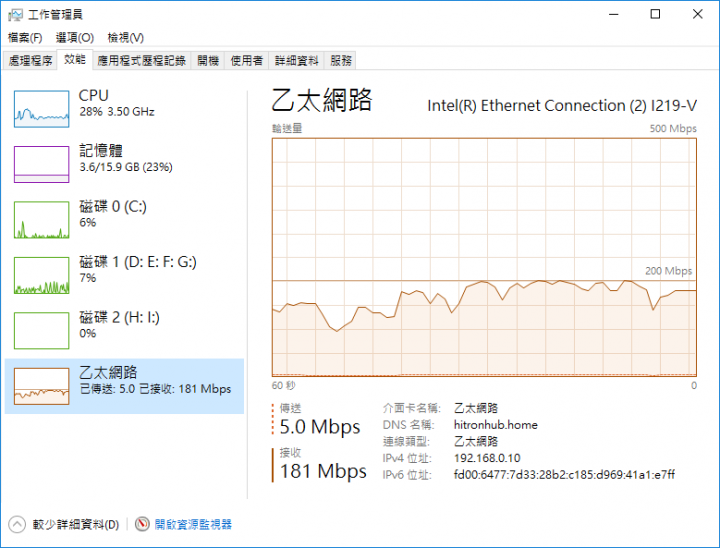Open the 開啟資源監視器 link

(x=193, y=524)
